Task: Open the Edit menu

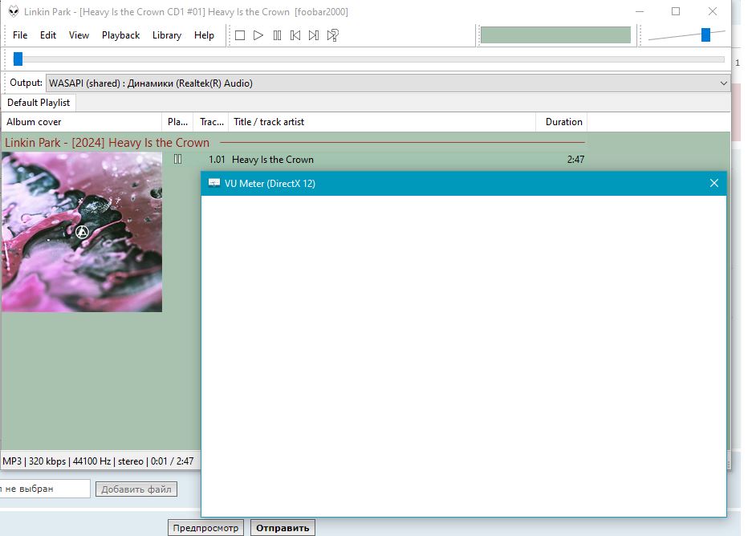Action: click(x=47, y=35)
